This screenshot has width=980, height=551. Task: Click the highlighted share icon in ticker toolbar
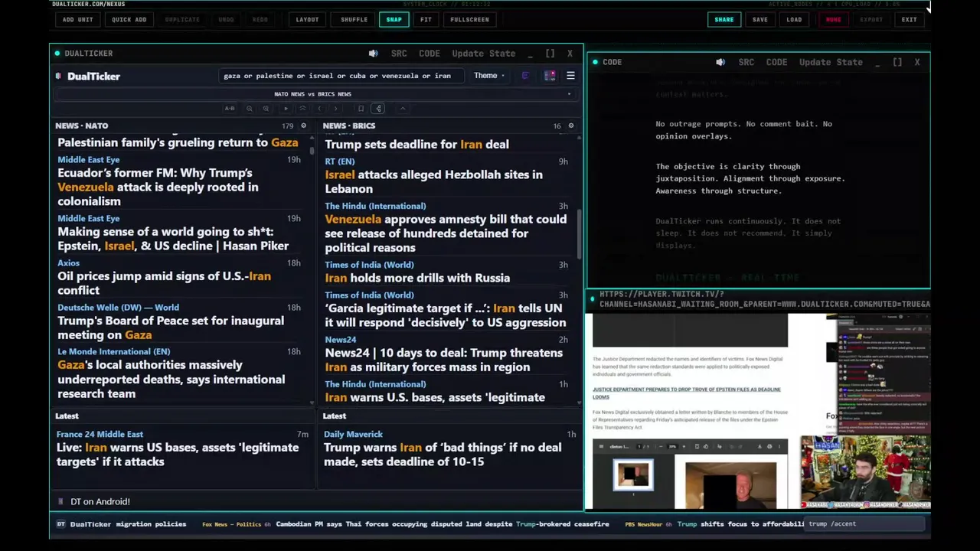(378, 109)
